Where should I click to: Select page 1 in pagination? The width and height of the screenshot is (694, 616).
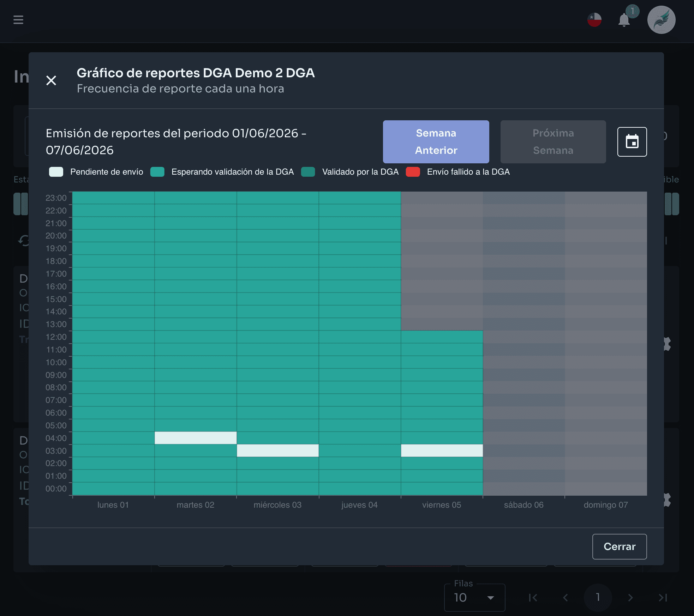point(598,597)
